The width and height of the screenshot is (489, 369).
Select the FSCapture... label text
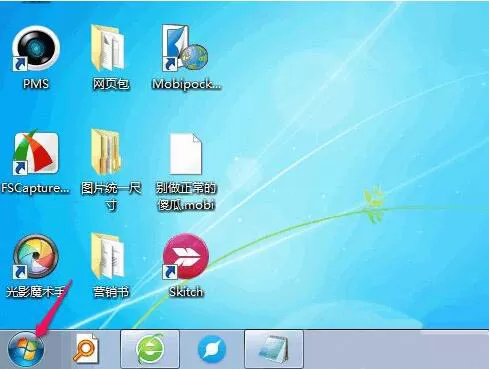tap(36, 188)
